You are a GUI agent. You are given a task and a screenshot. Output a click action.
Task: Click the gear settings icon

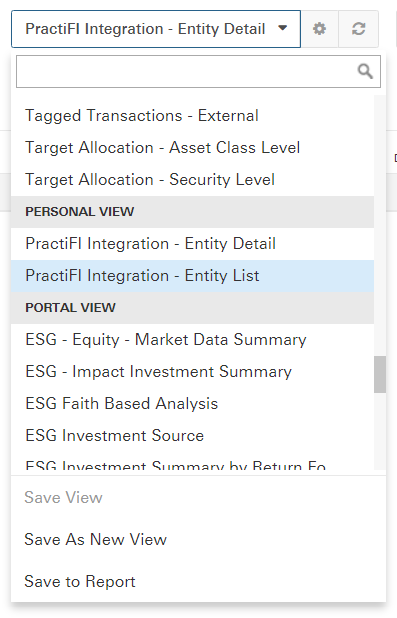tap(319, 29)
